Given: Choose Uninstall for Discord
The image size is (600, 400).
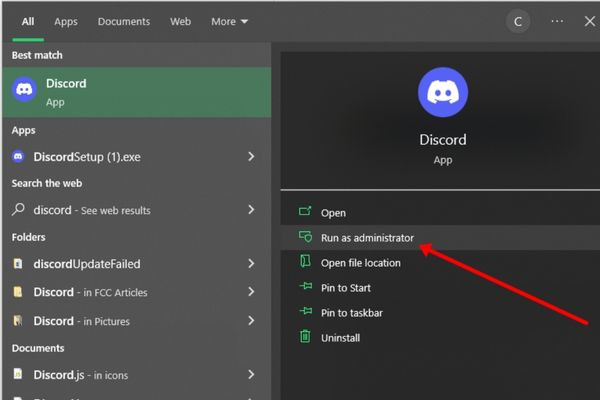Looking at the screenshot, I should pos(440,338).
